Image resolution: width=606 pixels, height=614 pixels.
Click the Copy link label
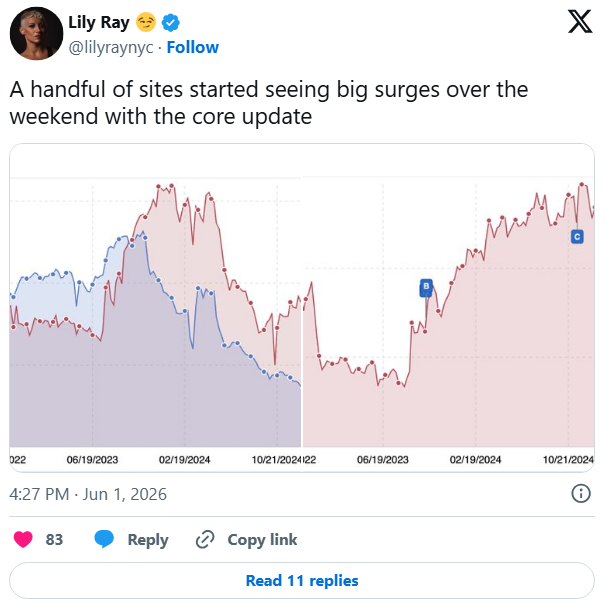[x=262, y=540]
